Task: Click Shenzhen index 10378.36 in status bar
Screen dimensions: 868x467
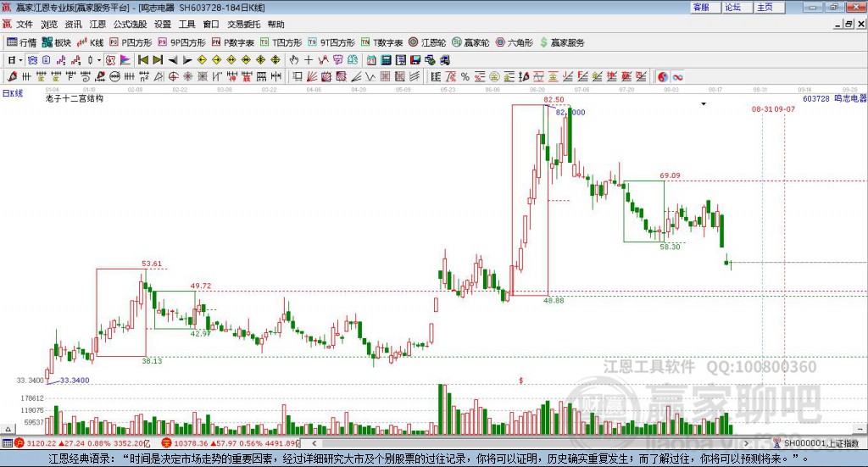Action: 192,443
